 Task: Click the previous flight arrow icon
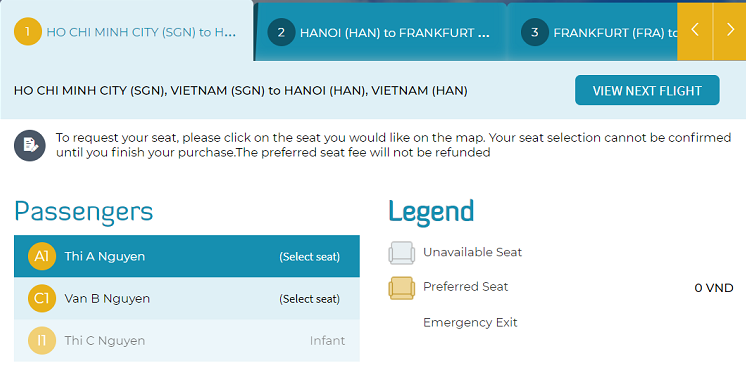pyautogui.click(x=695, y=30)
